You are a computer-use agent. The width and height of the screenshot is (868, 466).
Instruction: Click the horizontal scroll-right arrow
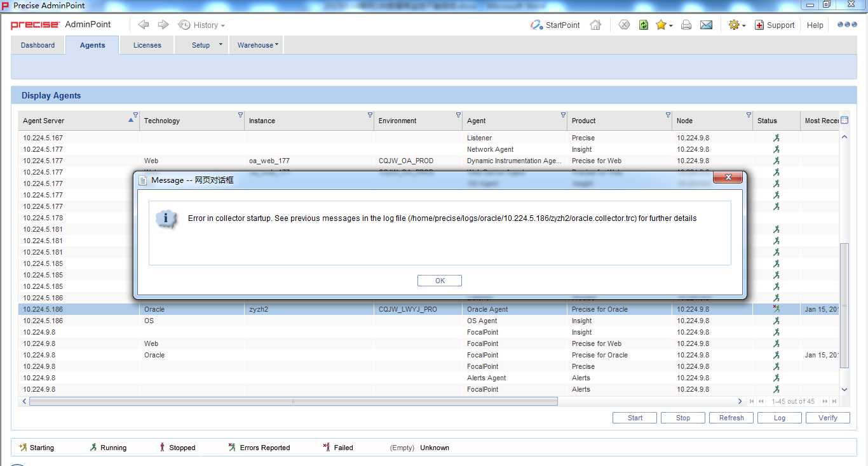(740, 401)
